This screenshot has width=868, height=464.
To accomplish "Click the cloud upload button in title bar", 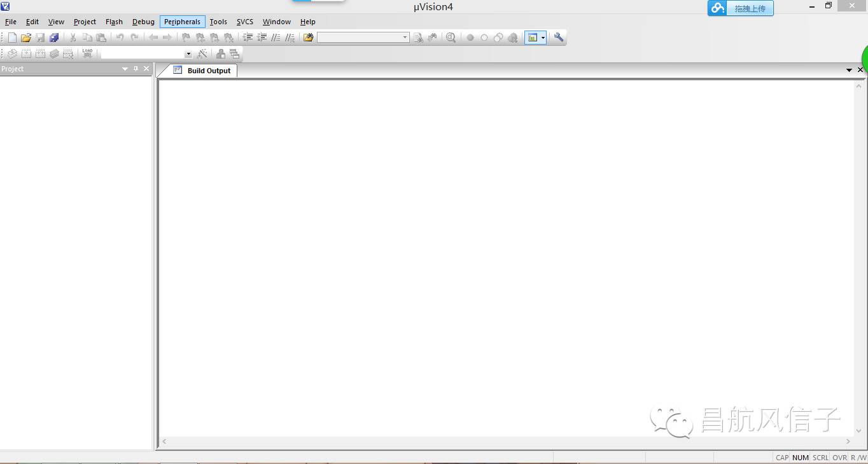I will (x=741, y=8).
